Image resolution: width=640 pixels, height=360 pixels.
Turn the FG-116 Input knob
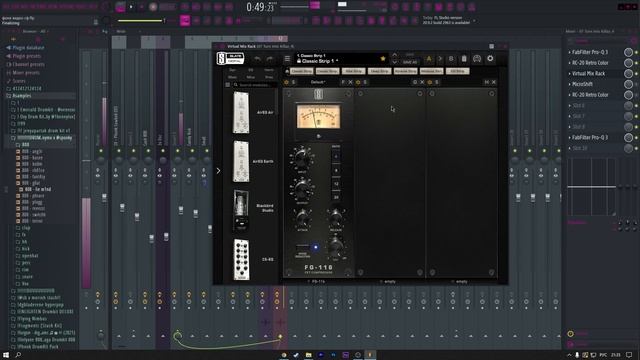[302, 158]
